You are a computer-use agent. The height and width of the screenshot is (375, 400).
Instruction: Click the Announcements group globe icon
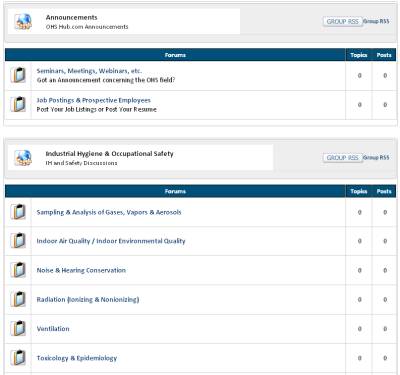click(23, 22)
